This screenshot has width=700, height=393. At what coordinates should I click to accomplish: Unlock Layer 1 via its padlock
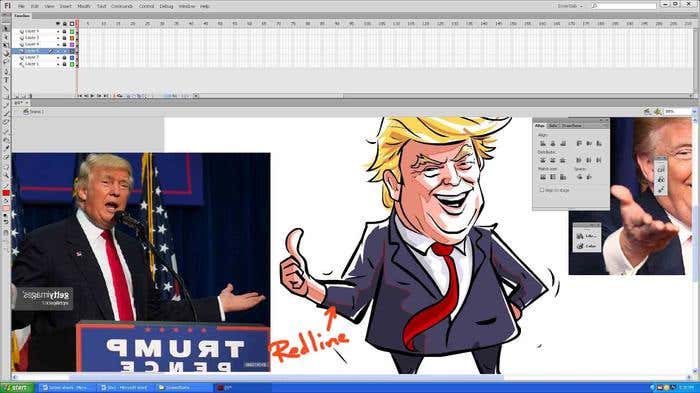65,64
